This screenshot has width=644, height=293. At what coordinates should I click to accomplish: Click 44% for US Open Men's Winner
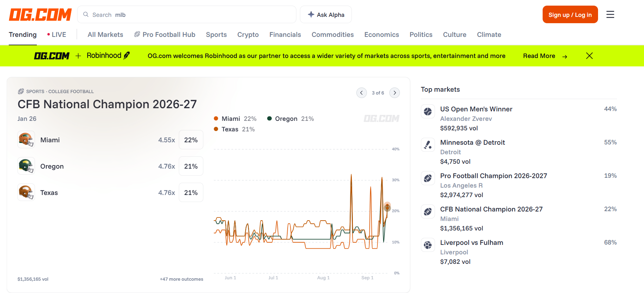click(610, 109)
